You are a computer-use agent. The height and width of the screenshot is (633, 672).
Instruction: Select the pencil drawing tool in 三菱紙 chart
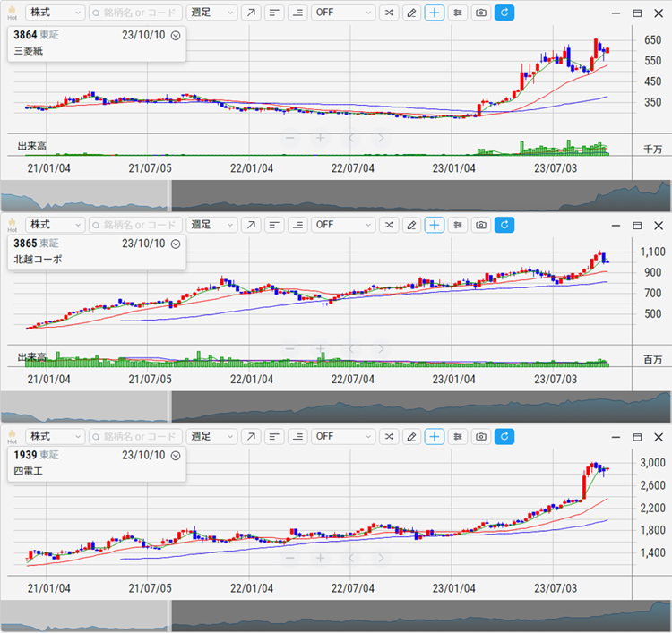pos(411,13)
